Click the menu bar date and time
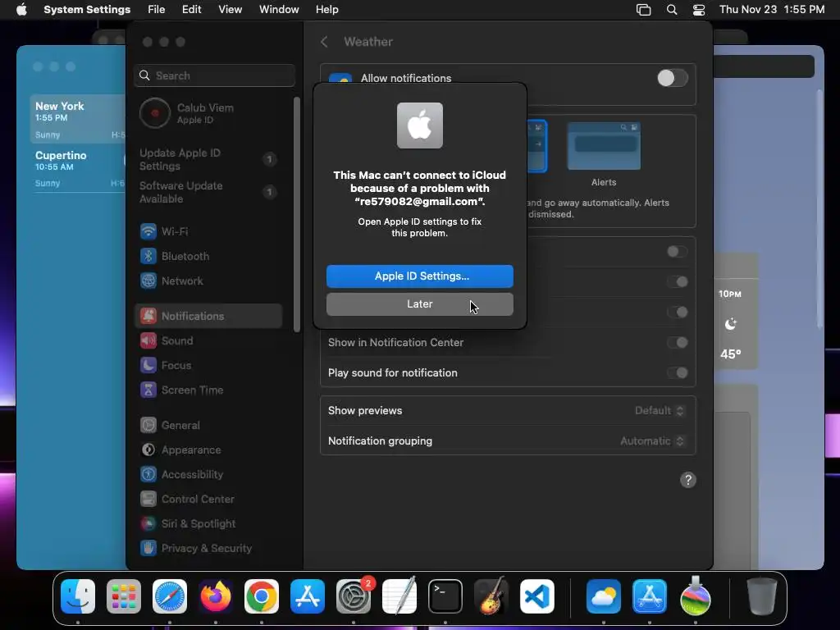 click(x=771, y=10)
